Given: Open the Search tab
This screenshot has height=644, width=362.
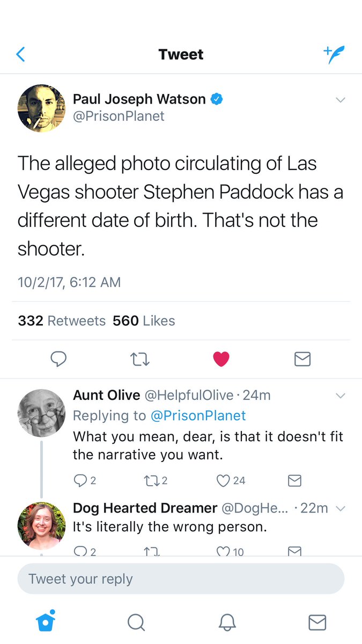Looking at the screenshot, I should (x=136, y=622).
